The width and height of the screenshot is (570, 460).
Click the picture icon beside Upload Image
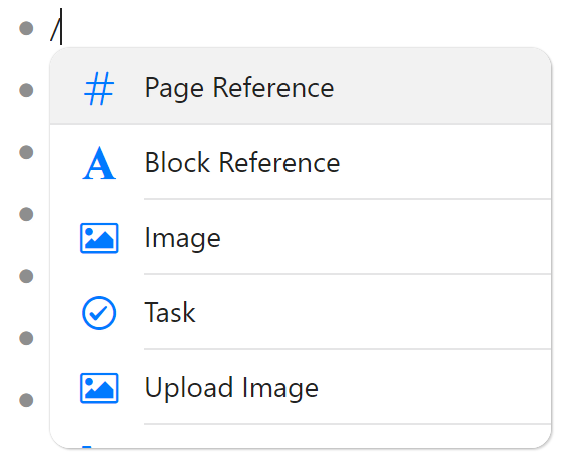[x=99, y=388]
